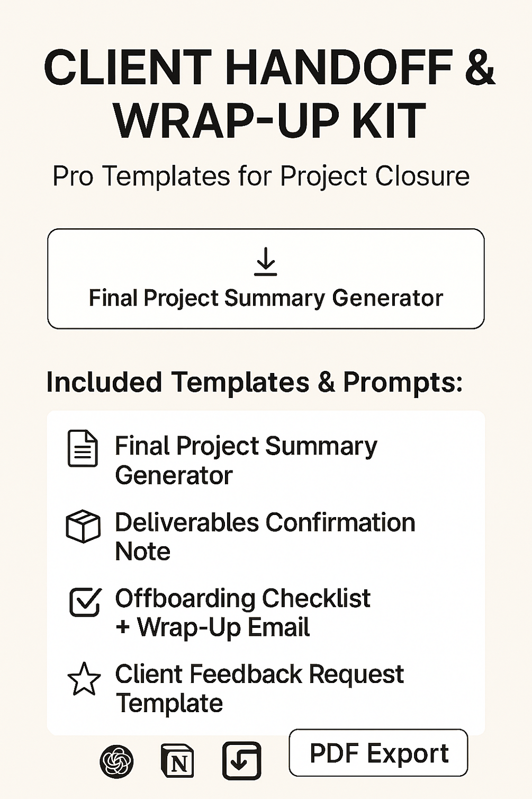Toggle the checkmark box beside Offboarding Checklist

85,602
